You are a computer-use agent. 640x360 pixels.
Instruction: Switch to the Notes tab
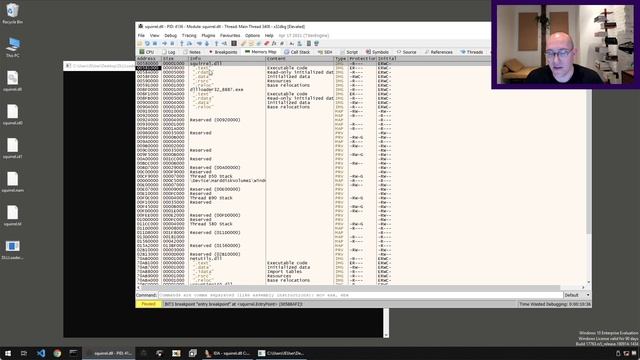[x=192, y=52]
